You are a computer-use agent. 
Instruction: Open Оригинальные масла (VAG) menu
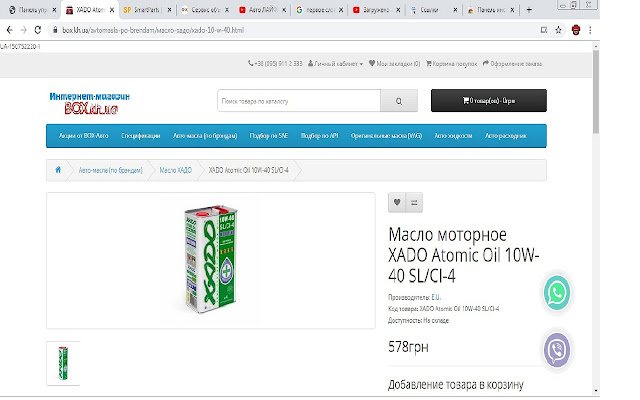tap(386, 136)
